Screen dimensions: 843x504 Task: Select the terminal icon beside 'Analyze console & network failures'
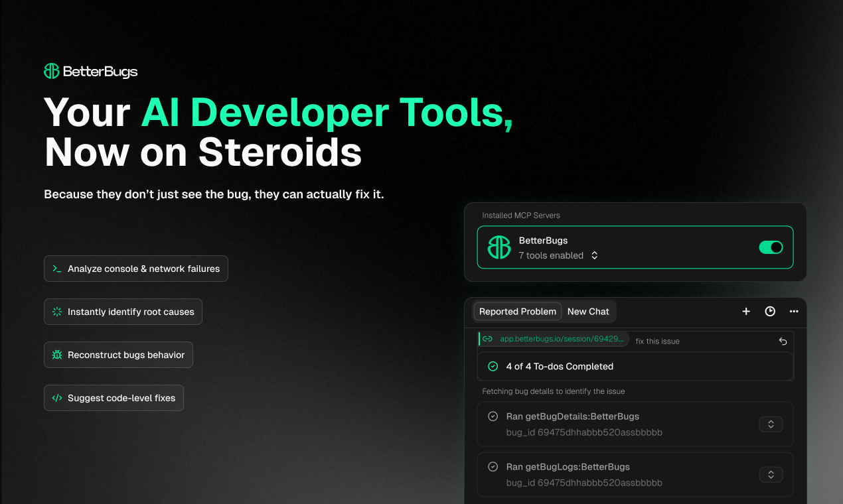pos(58,269)
